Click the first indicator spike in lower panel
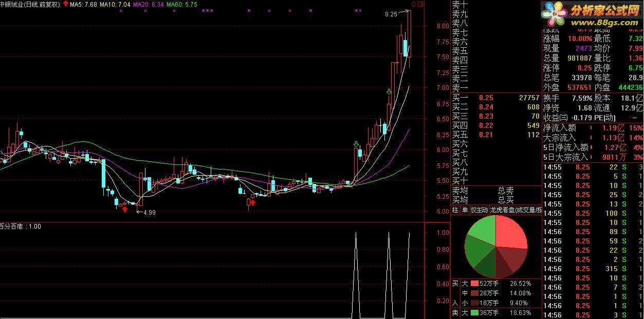The height and width of the screenshot is (319, 644). pos(355,275)
